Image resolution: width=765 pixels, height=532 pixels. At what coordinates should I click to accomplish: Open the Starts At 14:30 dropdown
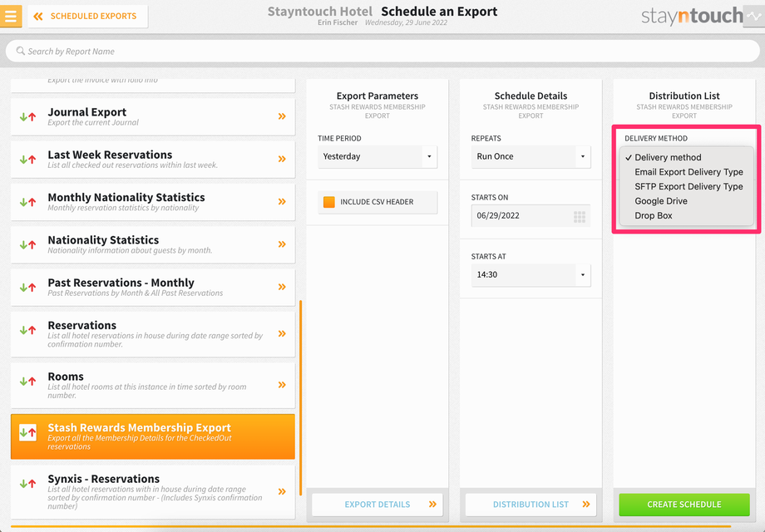pos(531,274)
